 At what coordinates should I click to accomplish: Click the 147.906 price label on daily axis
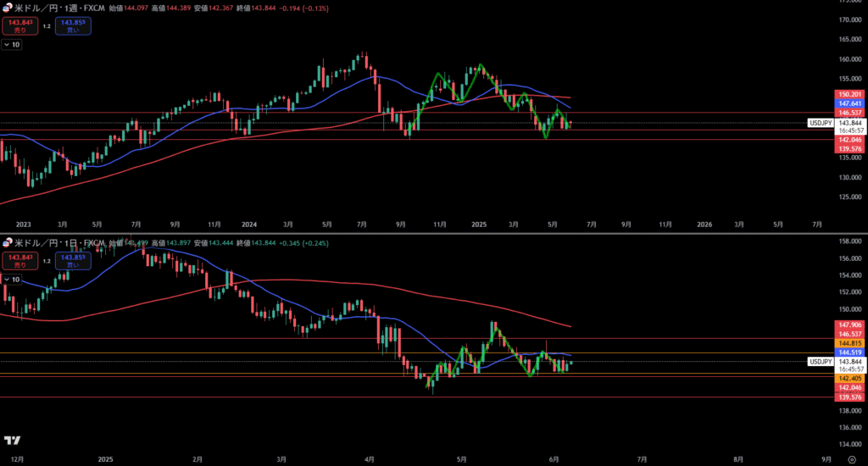(x=849, y=325)
